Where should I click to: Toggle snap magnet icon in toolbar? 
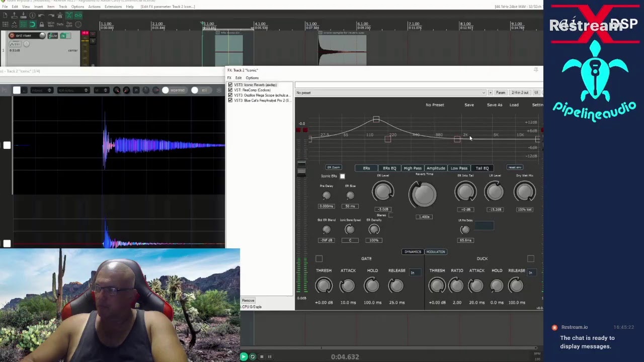32,24
